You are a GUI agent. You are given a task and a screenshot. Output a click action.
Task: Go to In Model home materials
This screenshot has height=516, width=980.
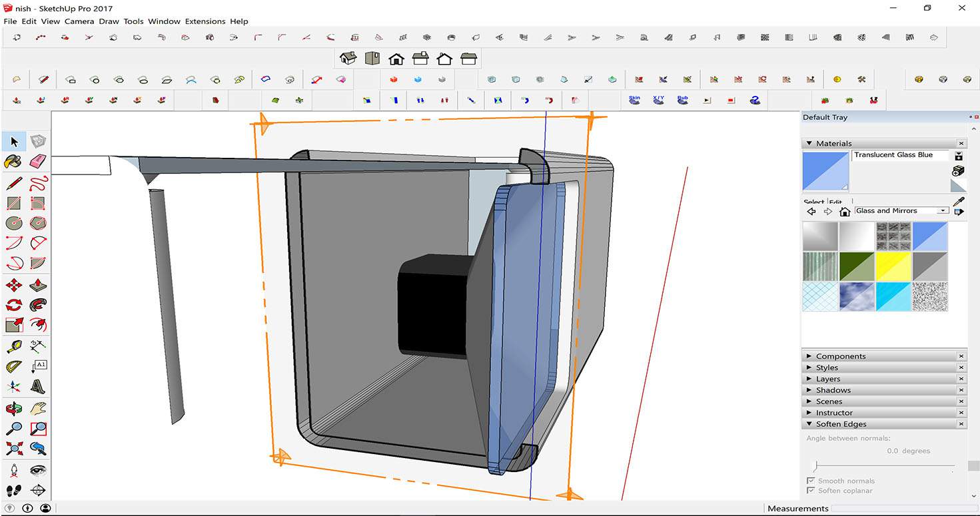(845, 211)
